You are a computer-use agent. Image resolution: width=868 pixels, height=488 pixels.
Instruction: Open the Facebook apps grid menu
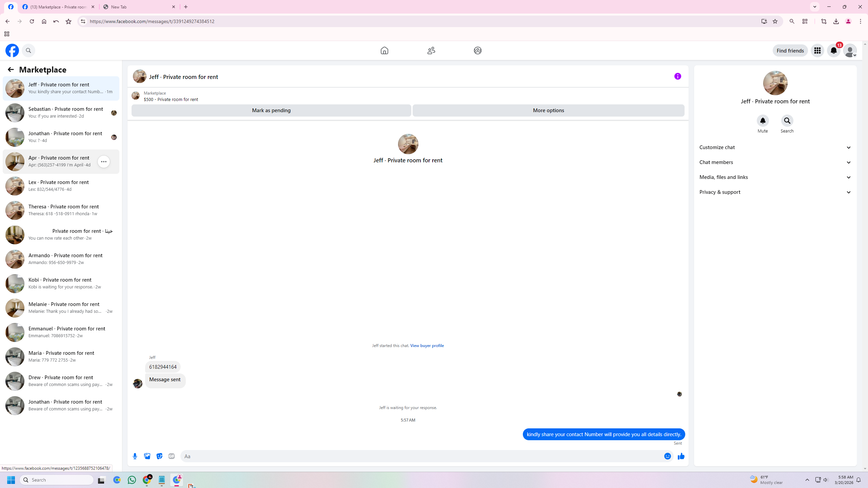click(817, 50)
